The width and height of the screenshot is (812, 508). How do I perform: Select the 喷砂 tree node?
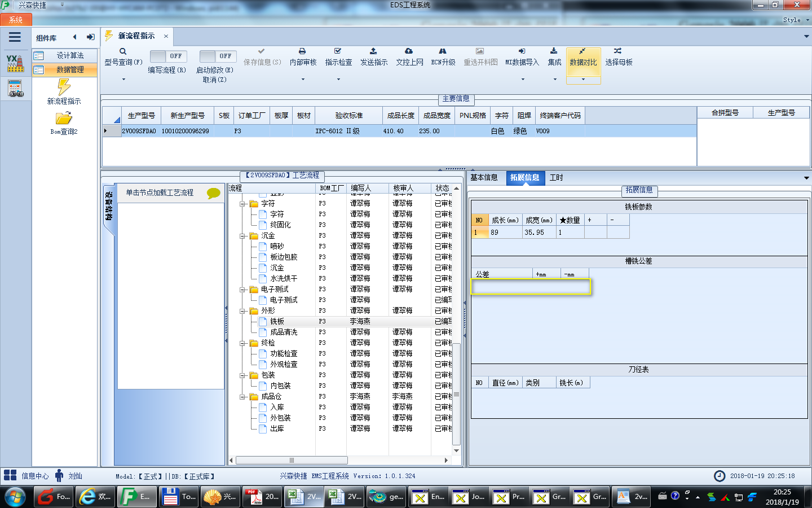point(277,246)
